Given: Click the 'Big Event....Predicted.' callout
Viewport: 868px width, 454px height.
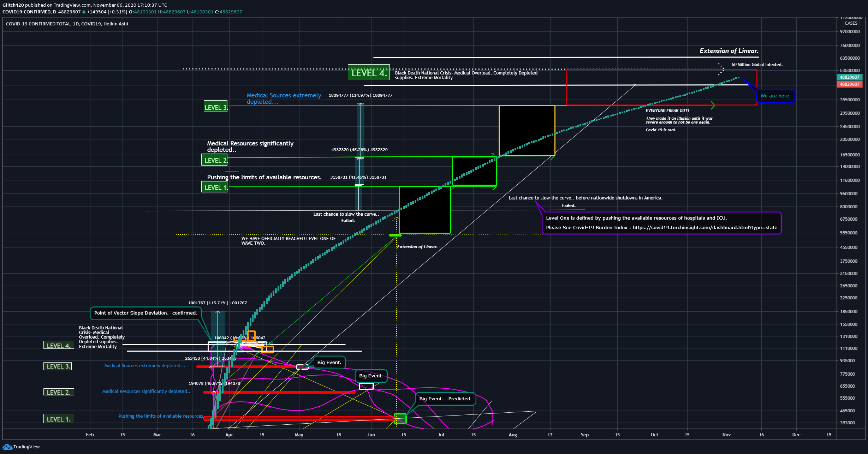Looking at the screenshot, I should click(x=445, y=399).
